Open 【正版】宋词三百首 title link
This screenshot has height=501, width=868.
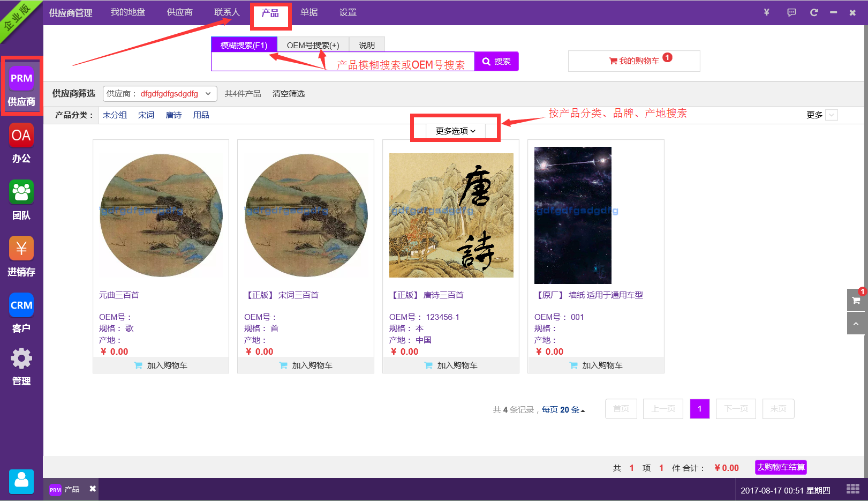[281, 295]
